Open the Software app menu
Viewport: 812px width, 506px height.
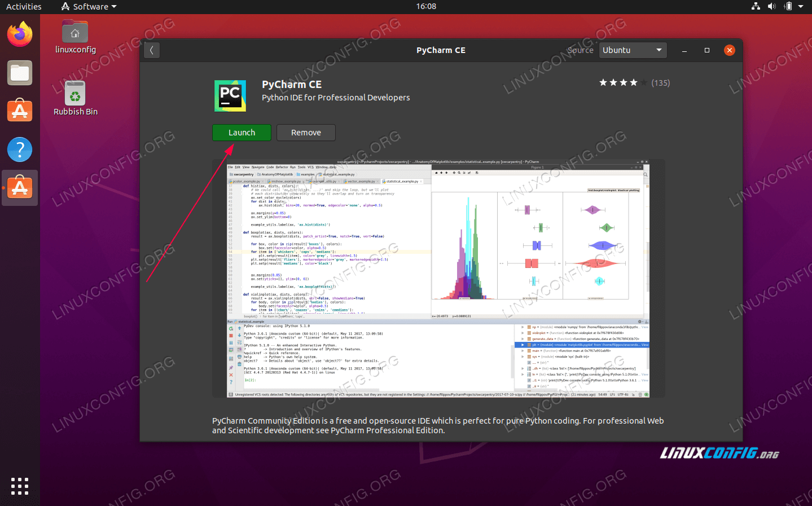[x=89, y=7]
